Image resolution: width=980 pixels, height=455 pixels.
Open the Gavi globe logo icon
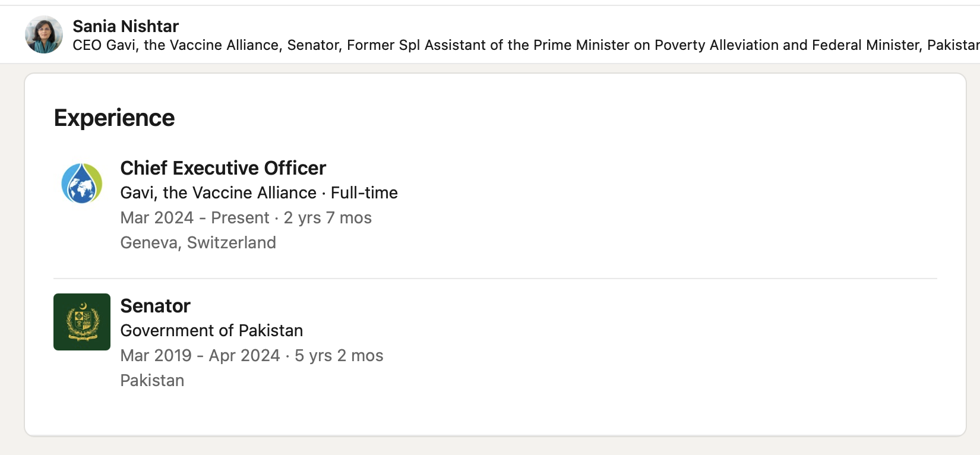[x=82, y=183]
